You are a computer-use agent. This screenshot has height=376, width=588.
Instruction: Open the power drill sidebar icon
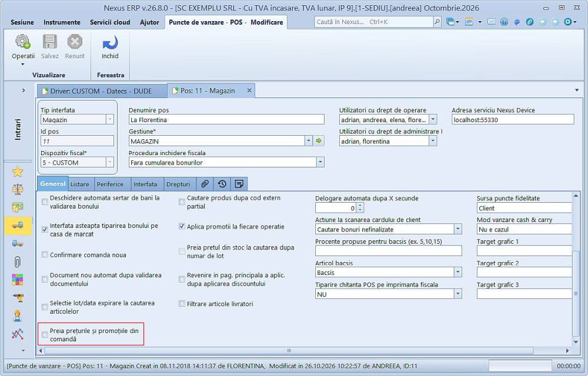17,298
